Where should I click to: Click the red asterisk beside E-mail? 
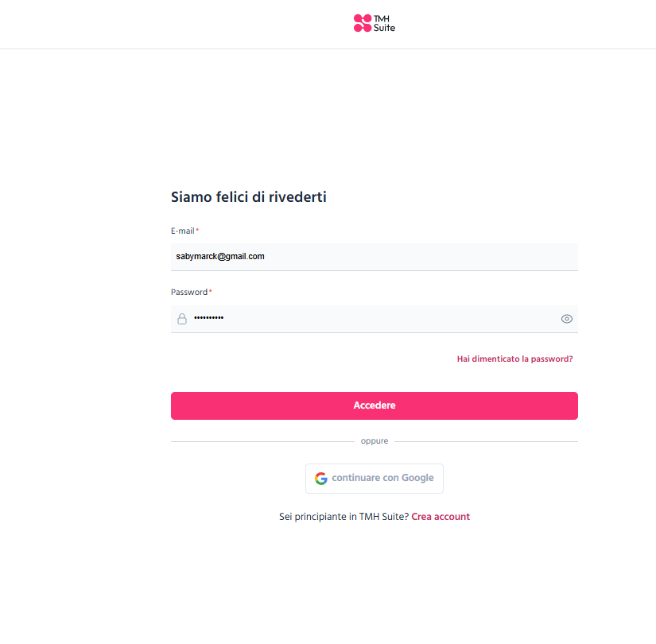197,229
